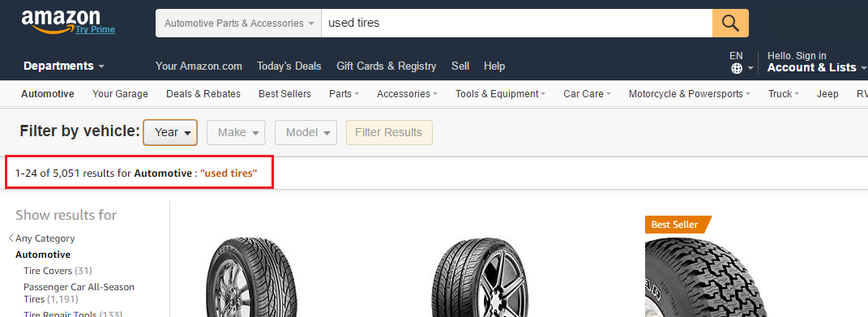
Task: Click the used tires search field
Action: coord(516,24)
